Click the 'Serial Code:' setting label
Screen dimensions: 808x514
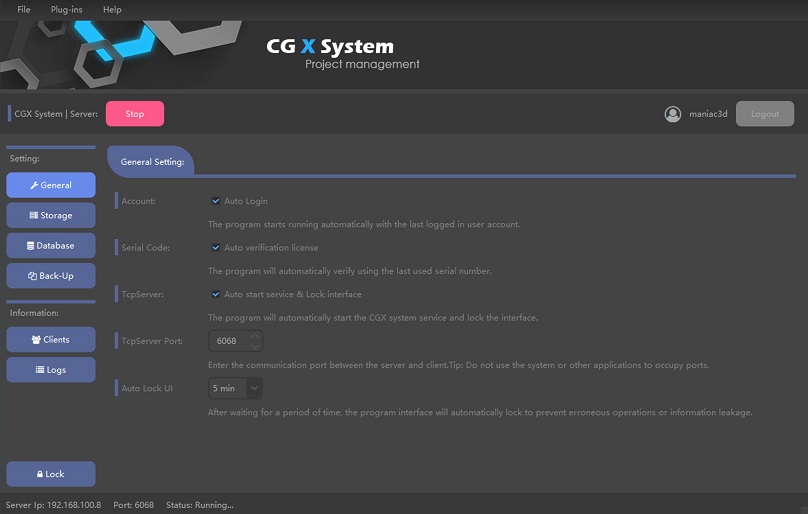pyautogui.click(x=145, y=247)
